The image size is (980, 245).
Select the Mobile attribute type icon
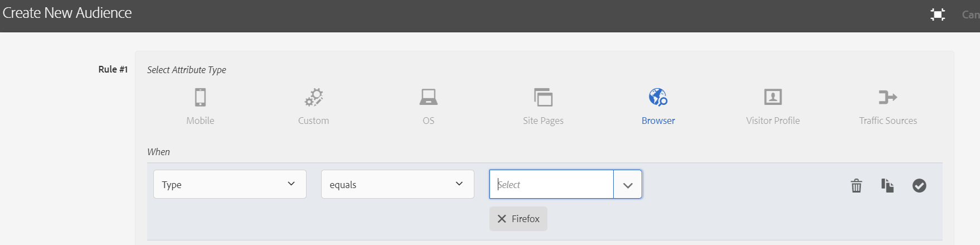point(200,97)
